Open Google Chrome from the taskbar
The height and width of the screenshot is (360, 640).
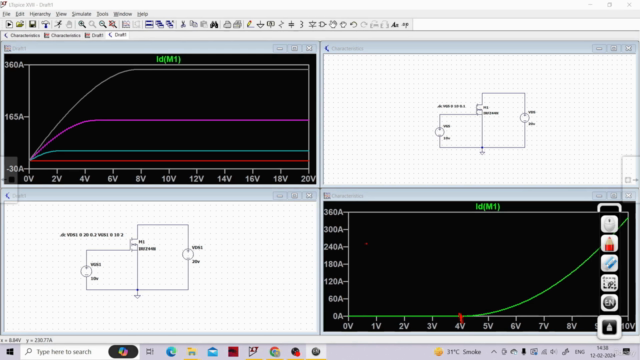point(275,351)
